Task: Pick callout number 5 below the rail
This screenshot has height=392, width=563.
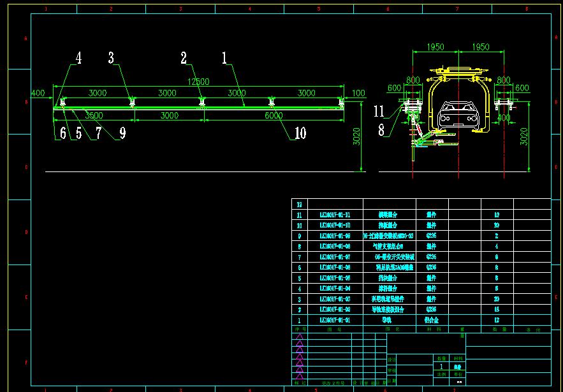Action: point(78,134)
